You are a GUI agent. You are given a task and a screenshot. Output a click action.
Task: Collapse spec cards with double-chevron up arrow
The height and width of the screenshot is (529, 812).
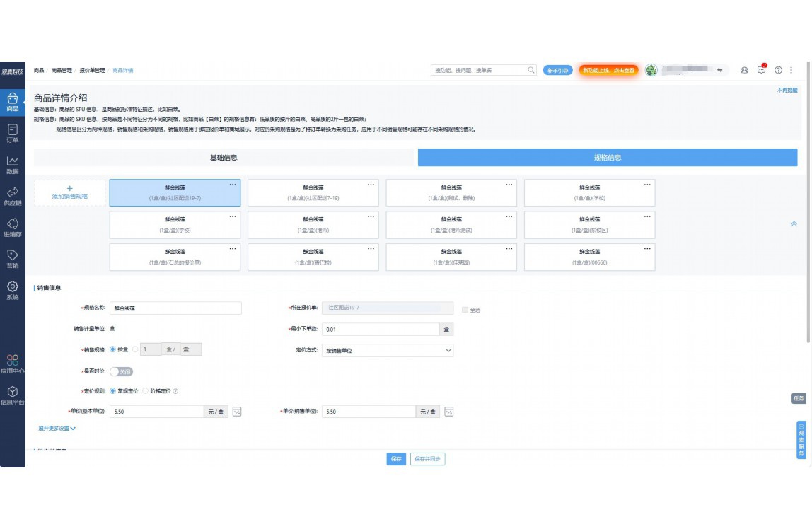(x=794, y=224)
